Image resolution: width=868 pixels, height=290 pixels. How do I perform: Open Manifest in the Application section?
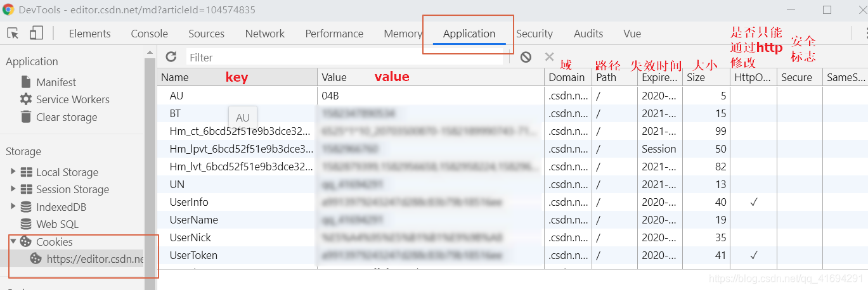56,82
